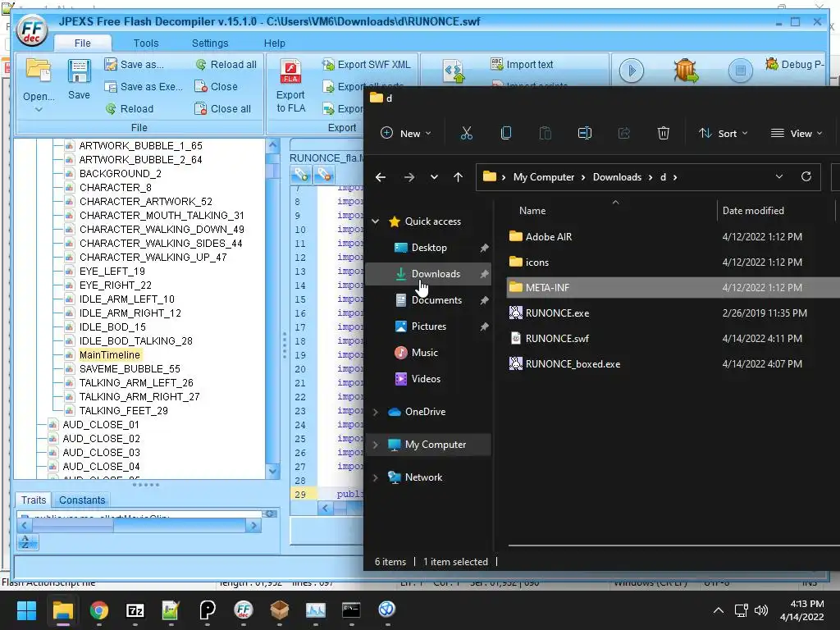The height and width of the screenshot is (630, 840).
Task: Click the Back arrow in Explorer
Action: 381,177
